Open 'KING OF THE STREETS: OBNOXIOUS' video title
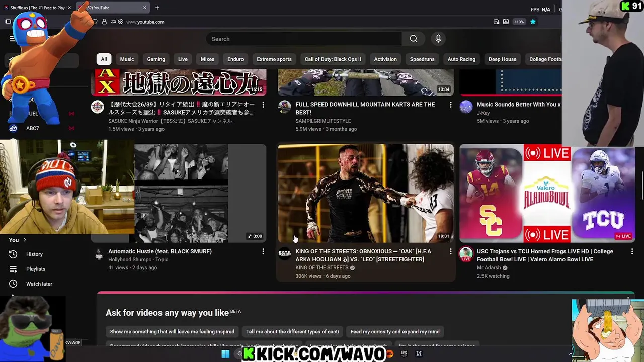 363,255
